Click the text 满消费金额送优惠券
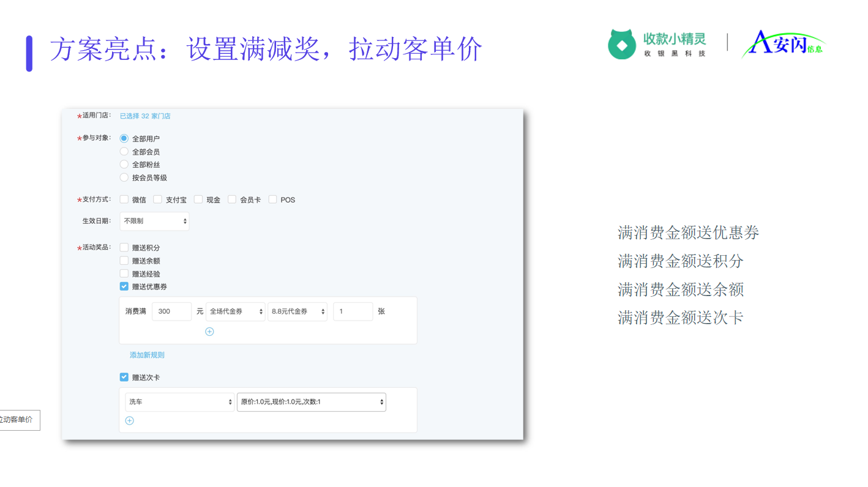The image size is (868, 487). coord(689,232)
